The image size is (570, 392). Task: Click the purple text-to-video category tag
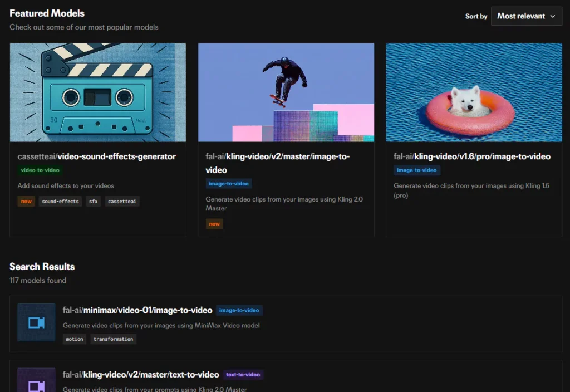[243, 375]
